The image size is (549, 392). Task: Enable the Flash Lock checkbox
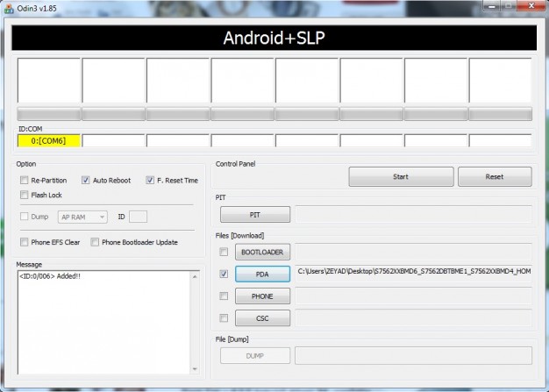[x=25, y=195]
